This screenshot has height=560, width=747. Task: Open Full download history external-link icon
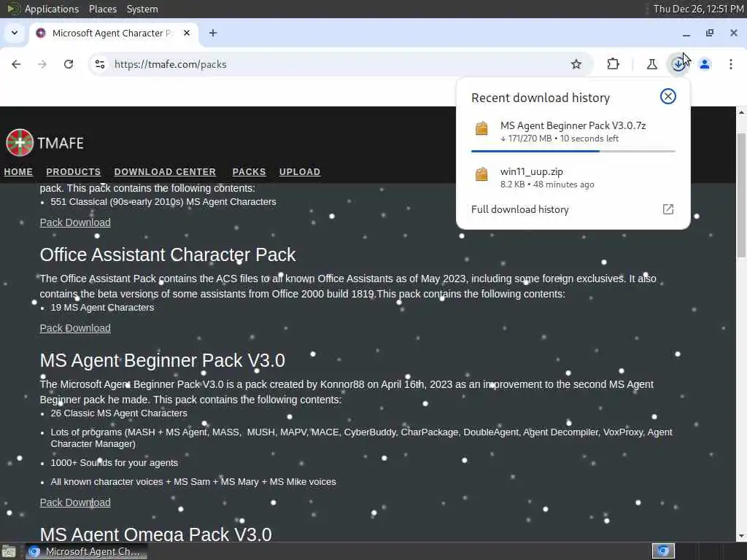tap(668, 209)
